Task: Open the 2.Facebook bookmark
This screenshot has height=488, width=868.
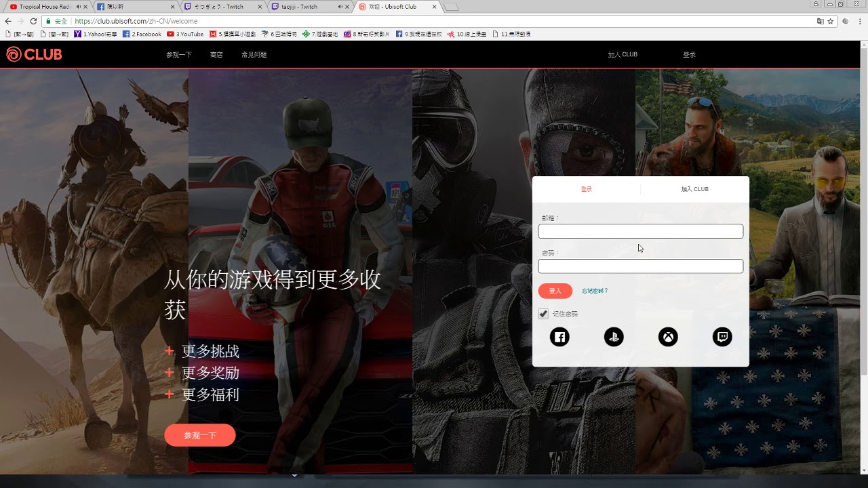Action: tap(142, 34)
